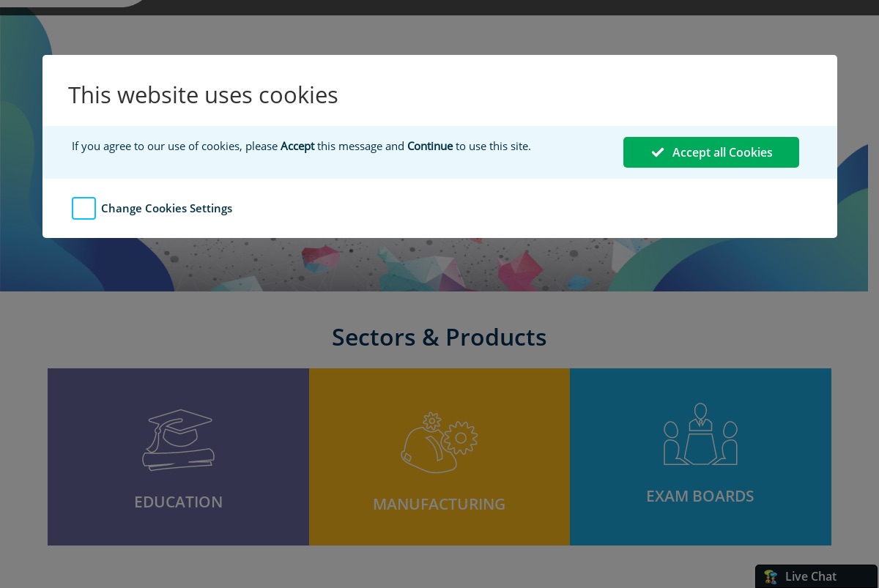Open the EDUCATION sector text label
Viewport: 879px width, 588px height.
(x=178, y=502)
